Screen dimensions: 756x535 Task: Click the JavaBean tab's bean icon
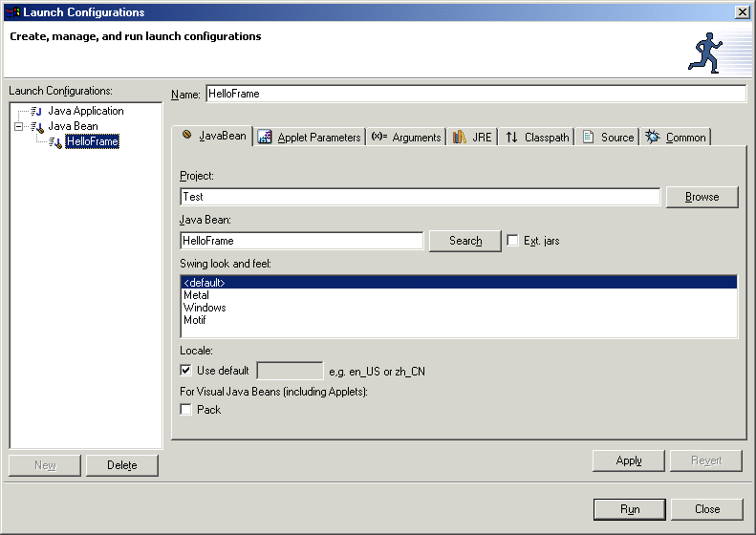pos(187,135)
